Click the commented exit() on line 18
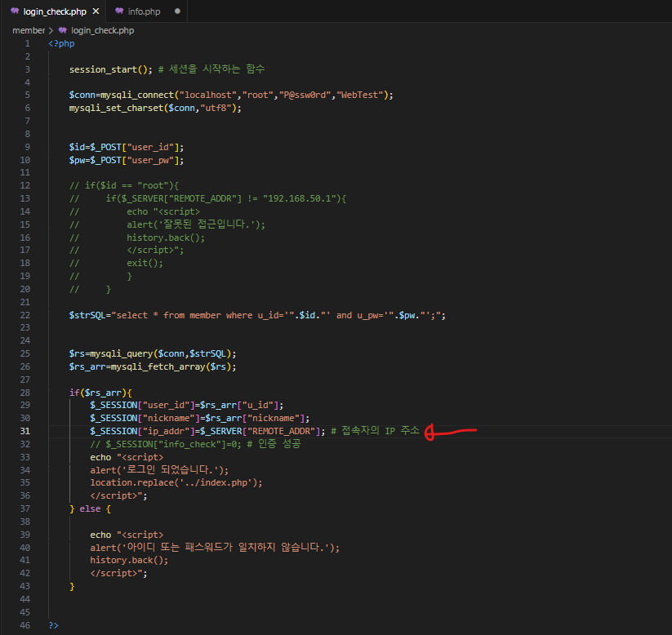Viewport: 672px width, 635px height. pyautogui.click(x=145, y=264)
